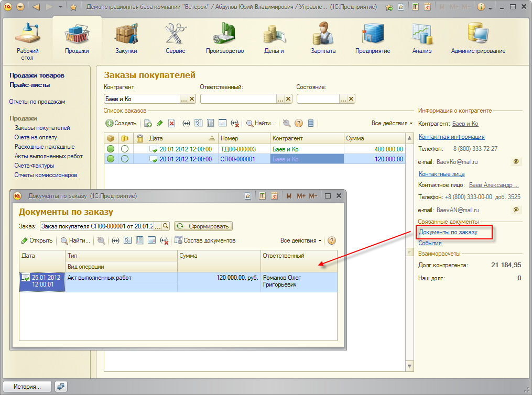Toggle payment circle in row СЛ00-000001
The height and width of the screenshot is (395, 532).
[x=125, y=159]
